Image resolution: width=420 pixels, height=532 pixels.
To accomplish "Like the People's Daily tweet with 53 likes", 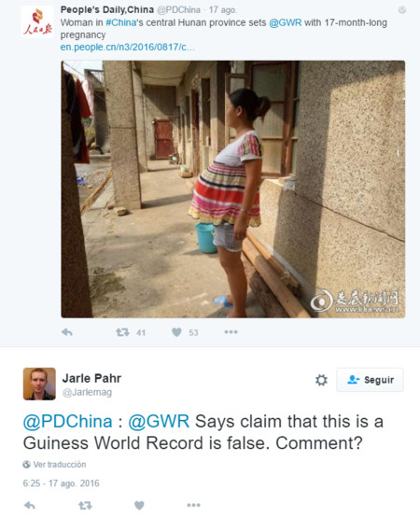I will (x=176, y=332).
